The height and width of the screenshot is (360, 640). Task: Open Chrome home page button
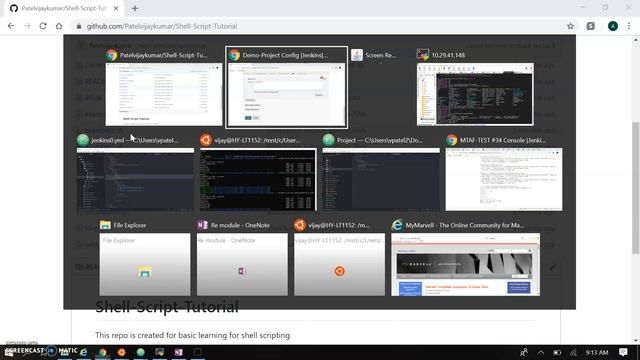click(x=59, y=26)
